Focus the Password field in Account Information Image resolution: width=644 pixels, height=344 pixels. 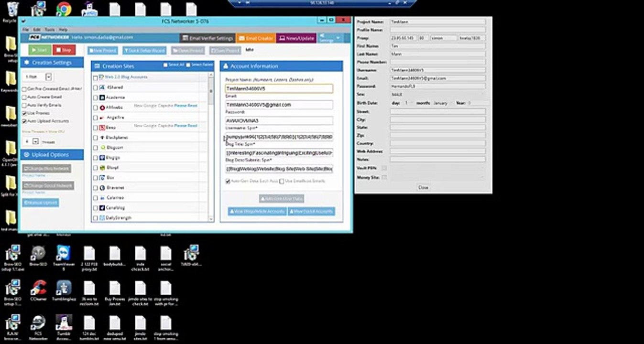(x=279, y=121)
